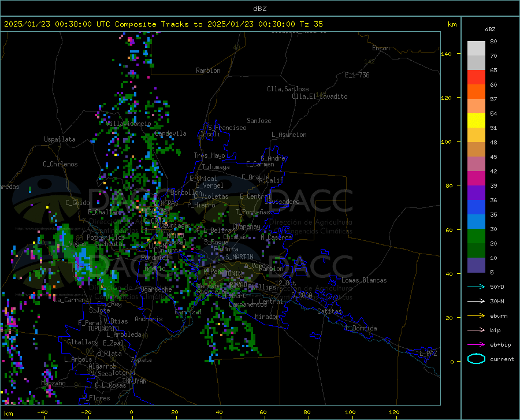Image resolution: width=520 pixels, height=420 pixels.
Task: Click the Manzano map label
Action: pyautogui.click(x=53, y=383)
